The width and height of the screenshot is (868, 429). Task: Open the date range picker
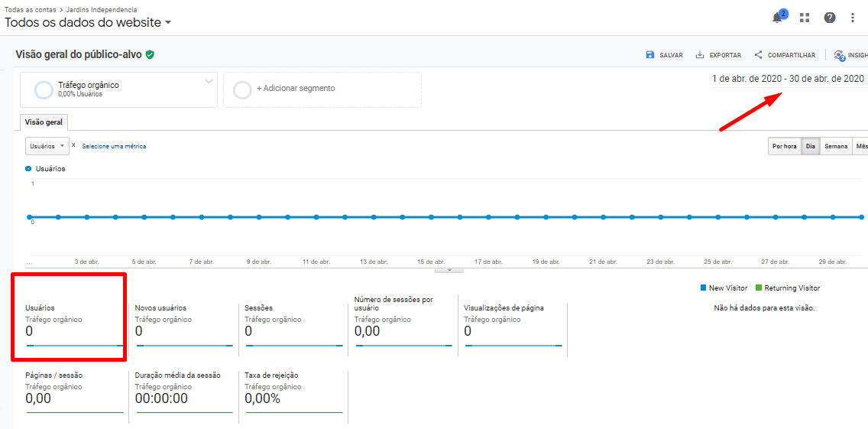tap(788, 79)
